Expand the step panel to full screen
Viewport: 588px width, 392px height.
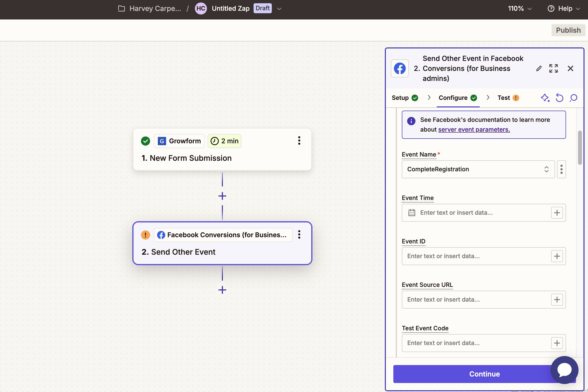pyautogui.click(x=553, y=68)
